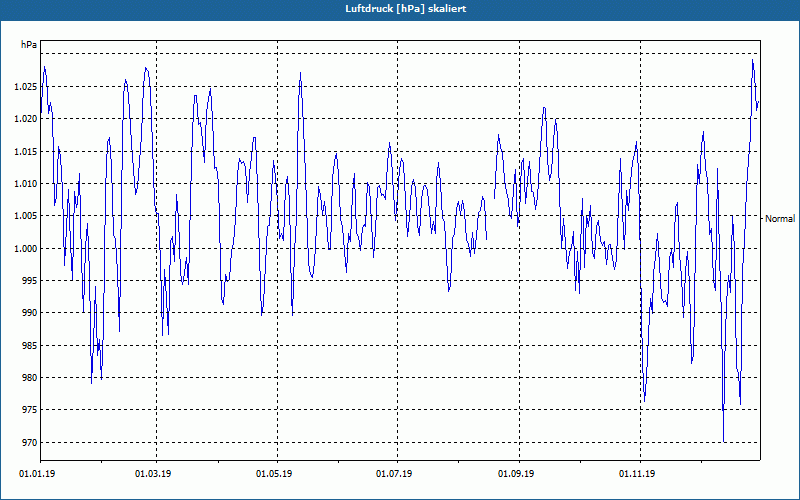Select the 1.010 axis value
800x500 pixels.
pyautogui.click(x=26, y=184)
